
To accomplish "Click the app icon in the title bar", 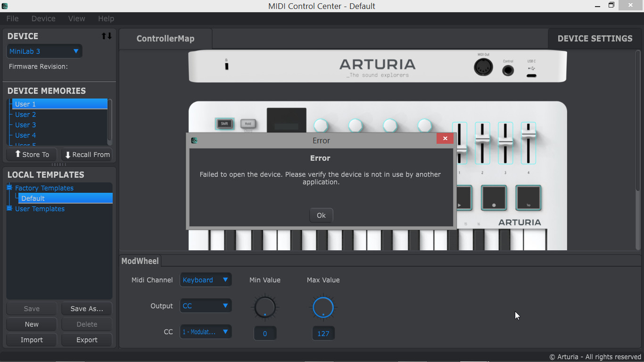I will (5, 6).
